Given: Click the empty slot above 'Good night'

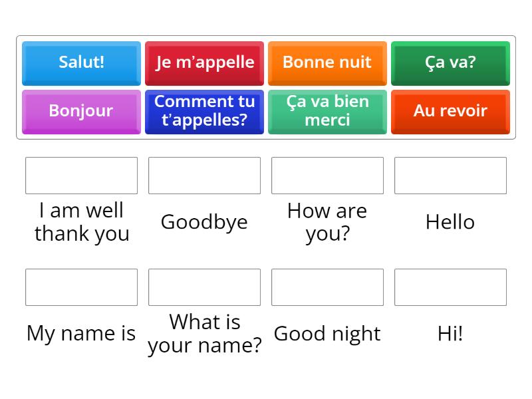Looking at the screenshot, I should tap(327, 287).
